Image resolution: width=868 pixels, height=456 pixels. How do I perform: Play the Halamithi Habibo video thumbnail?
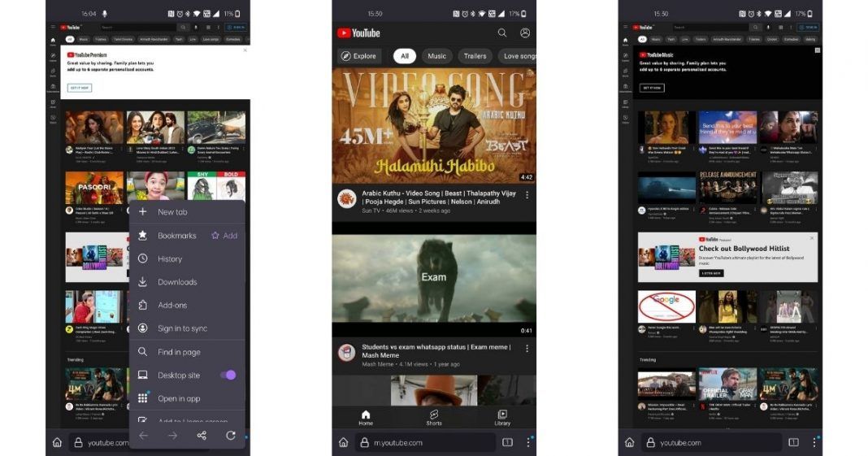click(434, 126)
